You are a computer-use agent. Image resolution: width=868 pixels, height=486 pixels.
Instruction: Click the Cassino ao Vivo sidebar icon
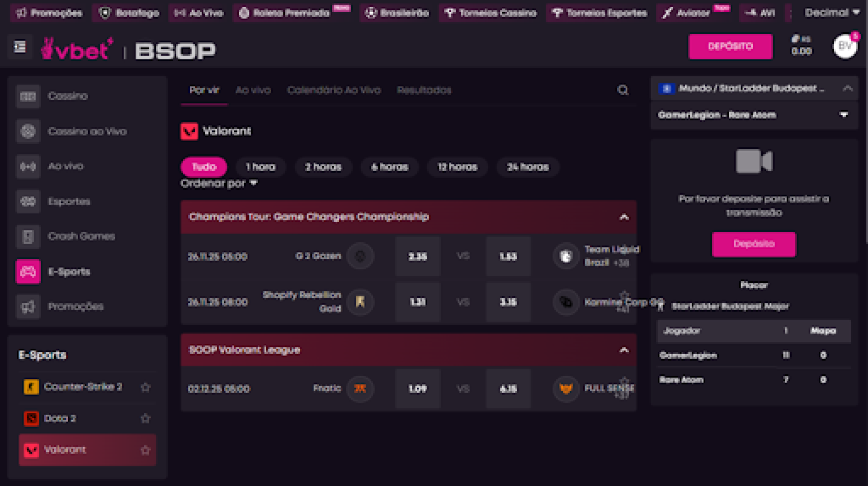28,131
